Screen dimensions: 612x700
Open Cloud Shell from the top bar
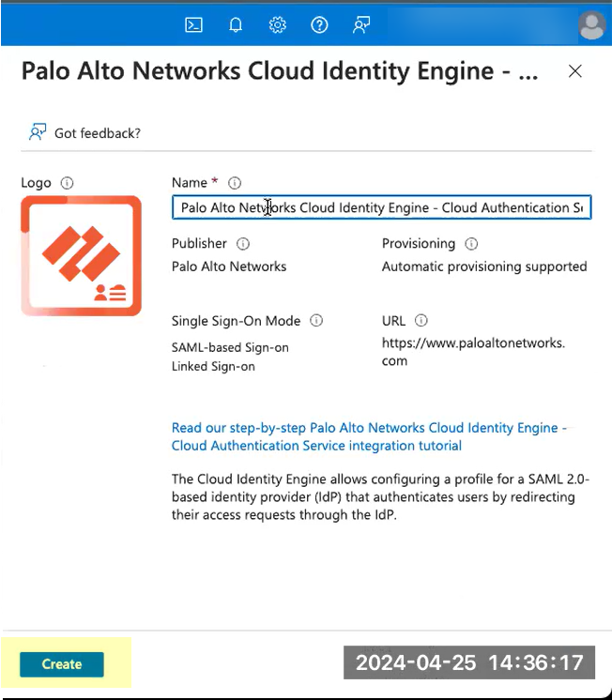(193, 25)
